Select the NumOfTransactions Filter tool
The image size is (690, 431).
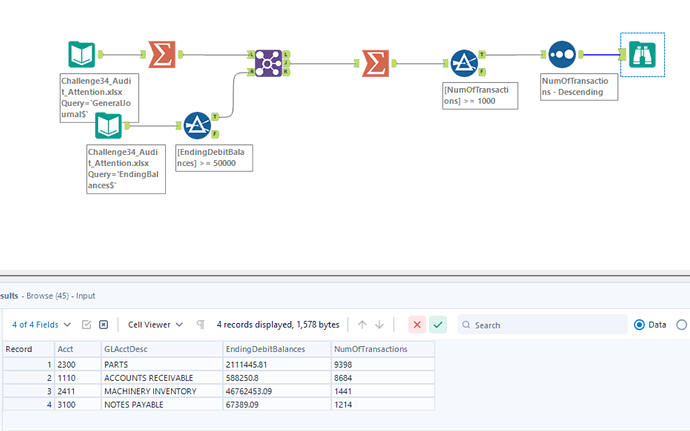463,63
